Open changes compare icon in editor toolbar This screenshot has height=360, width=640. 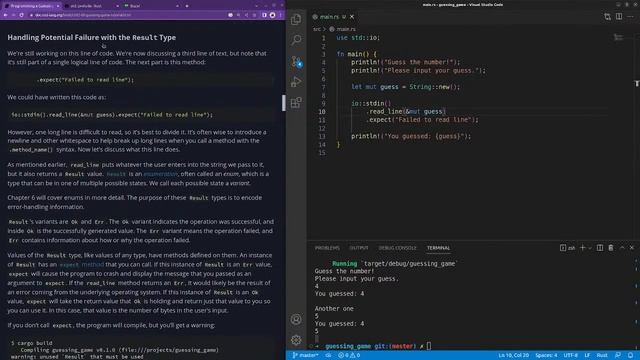tap(607, 16)
